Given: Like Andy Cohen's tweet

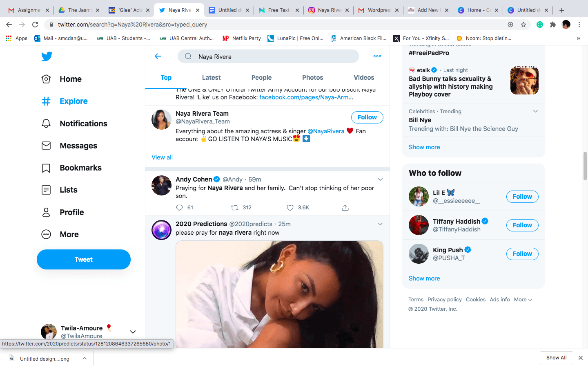Looking at the screenshot, I should point(290,208).
